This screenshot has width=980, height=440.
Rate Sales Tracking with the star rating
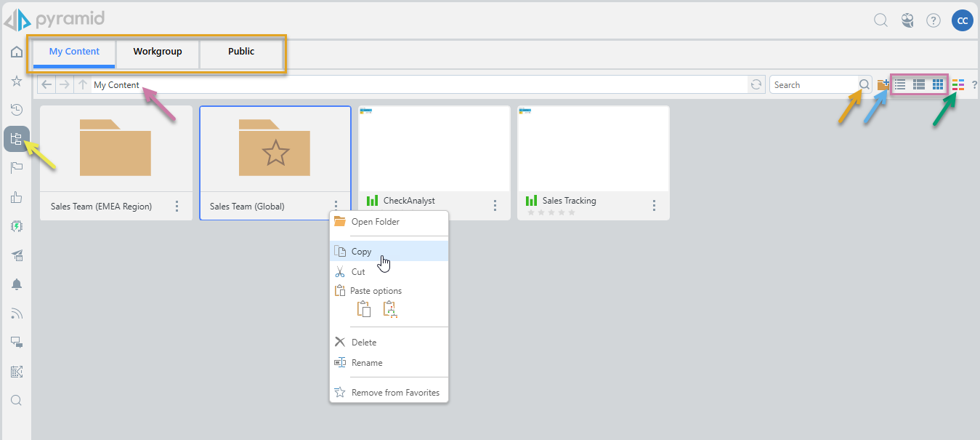(551, 212)
